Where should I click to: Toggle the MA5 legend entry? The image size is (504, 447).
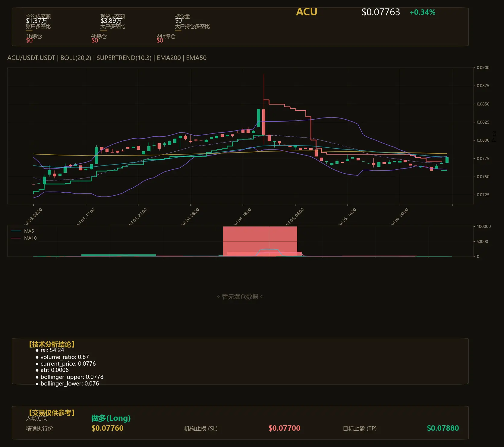23,231
